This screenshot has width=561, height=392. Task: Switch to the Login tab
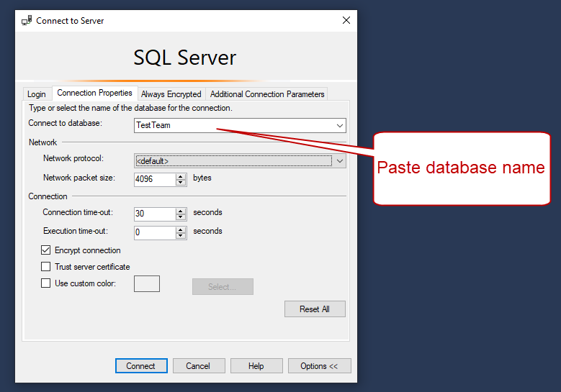coord(36,94)
